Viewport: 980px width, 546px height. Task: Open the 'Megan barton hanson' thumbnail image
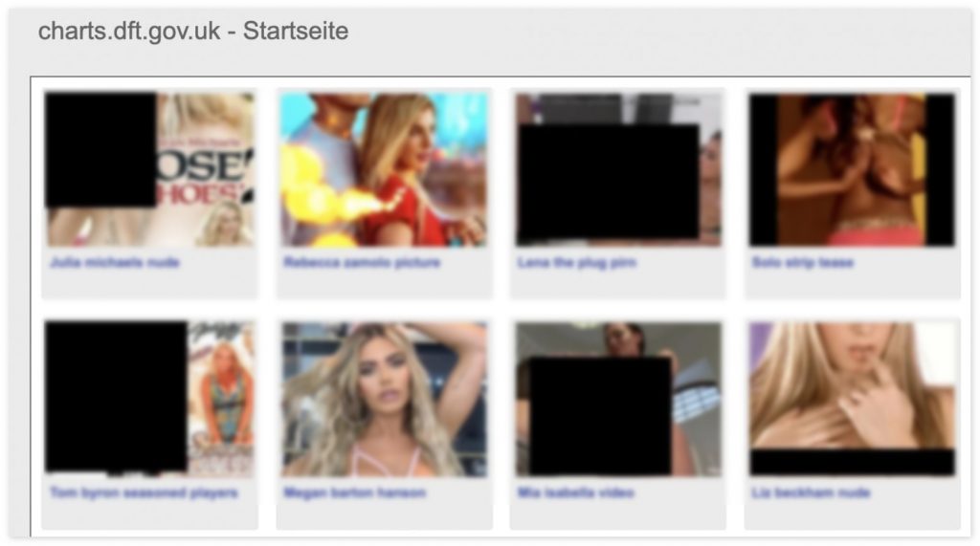[384, 399]
